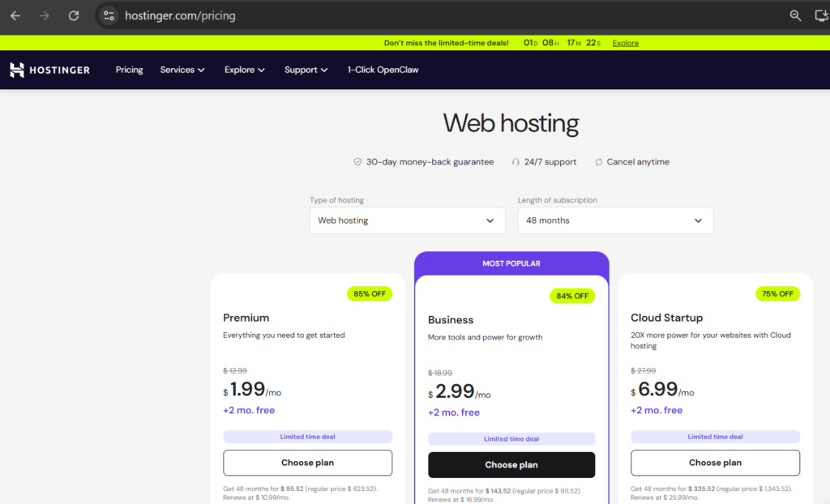
Task: Click the Hostinger logo
Action: pos(49,70)
